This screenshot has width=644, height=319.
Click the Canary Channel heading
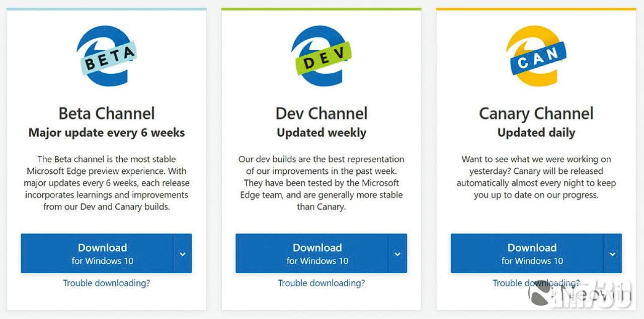[x=536, y=114]
